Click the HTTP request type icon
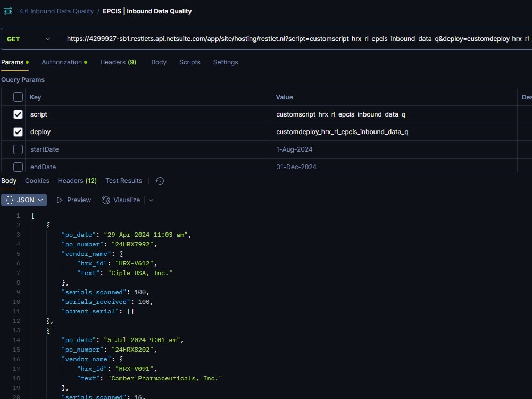 tap(8, 11)
